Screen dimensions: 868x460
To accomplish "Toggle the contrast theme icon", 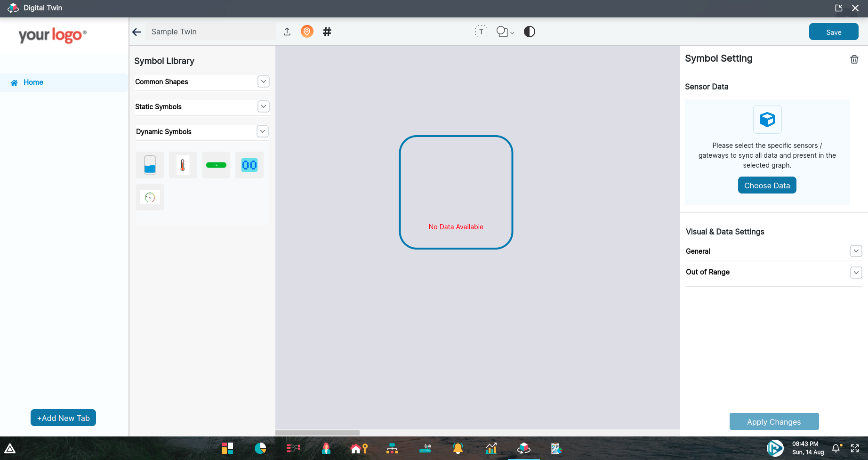I will coord(530,32).
